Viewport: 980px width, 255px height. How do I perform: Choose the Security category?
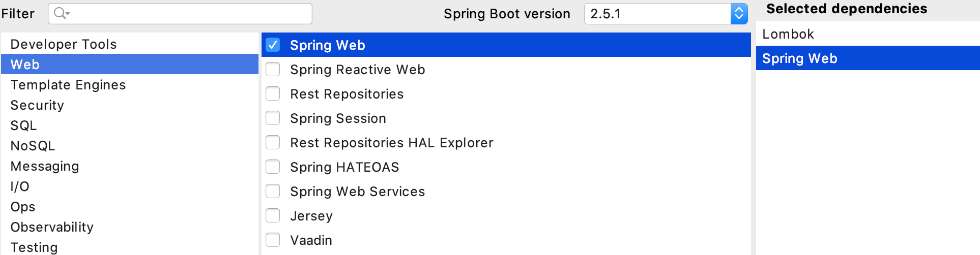(37, 105)
